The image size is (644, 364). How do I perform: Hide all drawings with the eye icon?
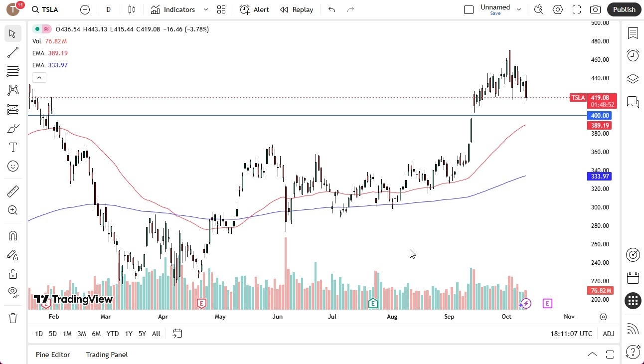pyautogui.click(x=12, y=292)
